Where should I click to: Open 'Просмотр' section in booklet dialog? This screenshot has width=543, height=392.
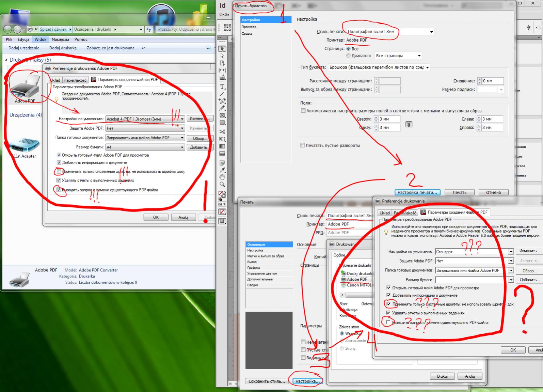click(x=249, y=27)
